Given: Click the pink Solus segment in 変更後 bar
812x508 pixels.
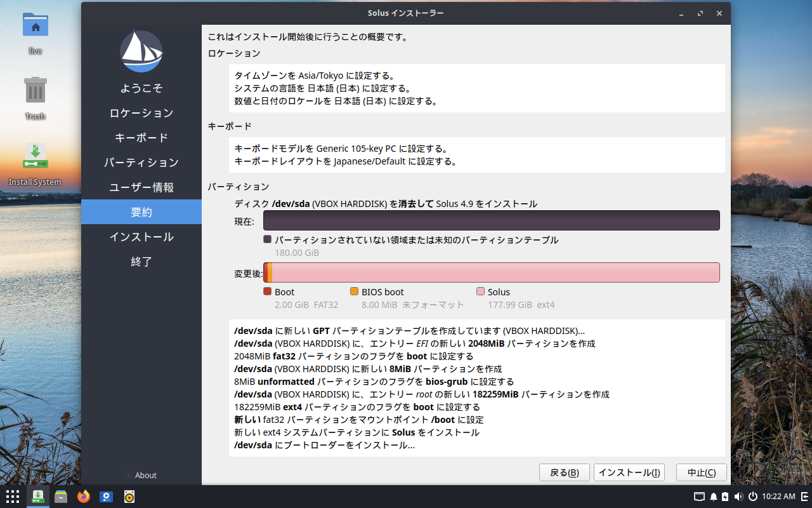Looking at the screenshot, I should tap(496, 272).
